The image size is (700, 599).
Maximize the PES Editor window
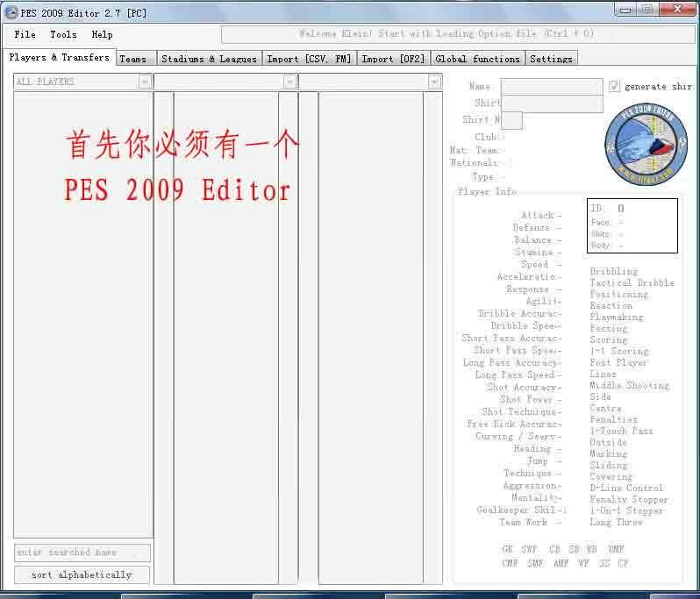point(646,10)
